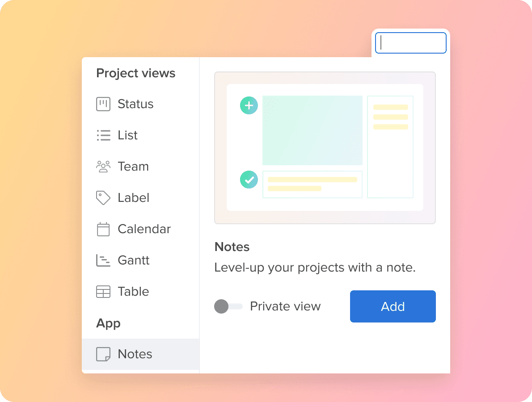Click the Label tag icon
This screenshot has width=532, height=402.
[103, 197]
